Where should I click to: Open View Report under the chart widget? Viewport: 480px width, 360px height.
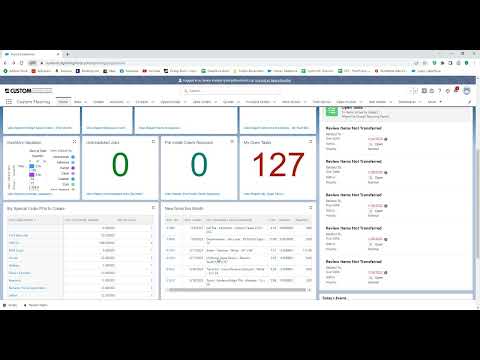[x=30, y=194]
